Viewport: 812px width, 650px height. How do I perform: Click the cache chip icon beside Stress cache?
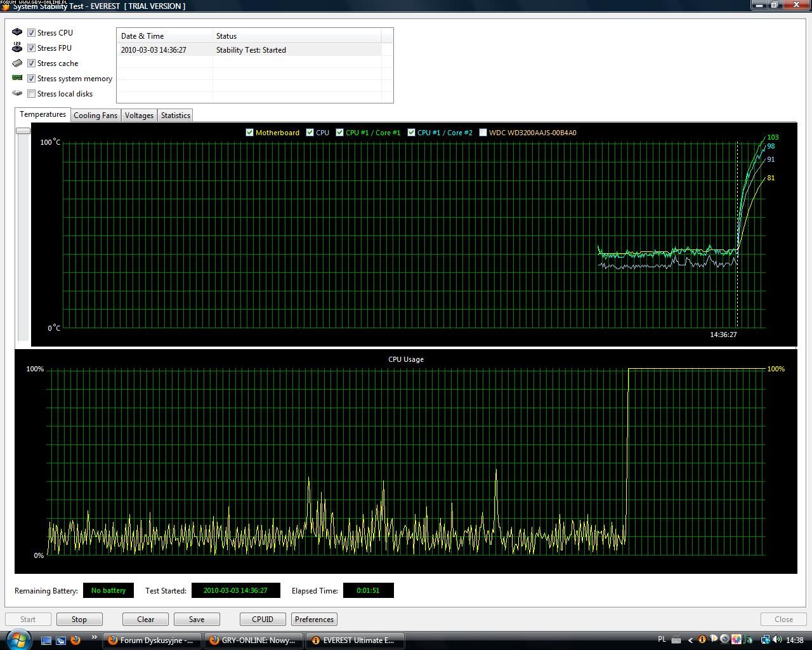(17, 63)
